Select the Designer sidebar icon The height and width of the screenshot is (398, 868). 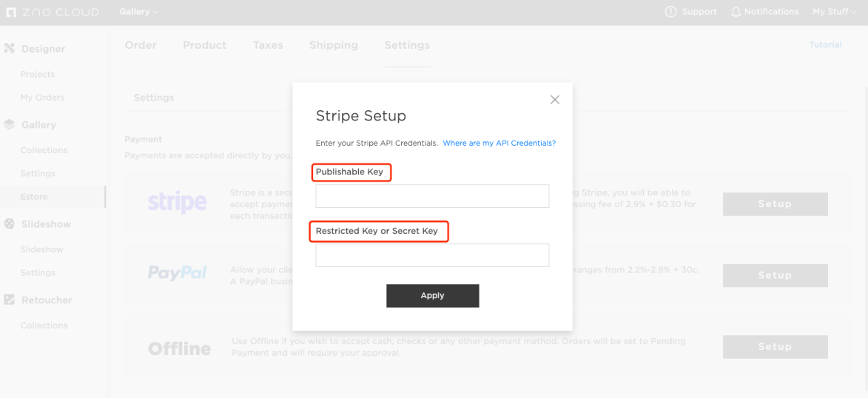point(10,49)
